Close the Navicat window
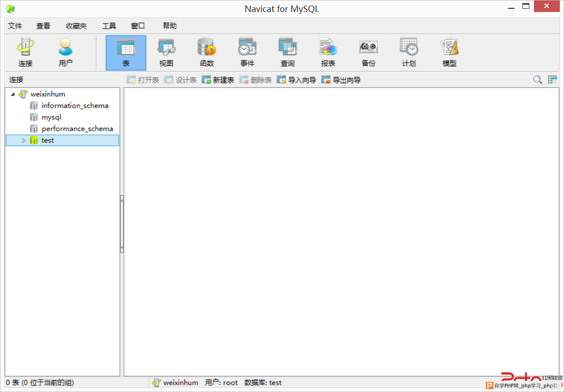The width and height of the screenshot is (564, 392). click(546, 6)
